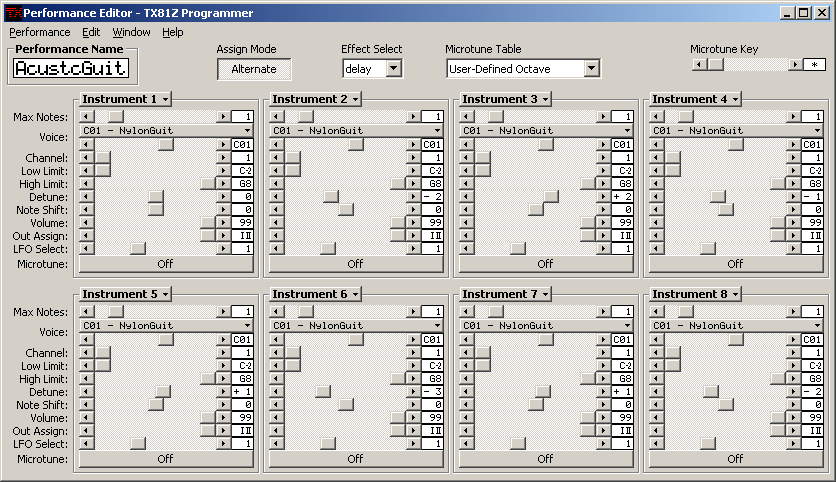Click Instrument 5 Detune value box +1
This screenshot has width=836, height=482.
tap(243, 392)
